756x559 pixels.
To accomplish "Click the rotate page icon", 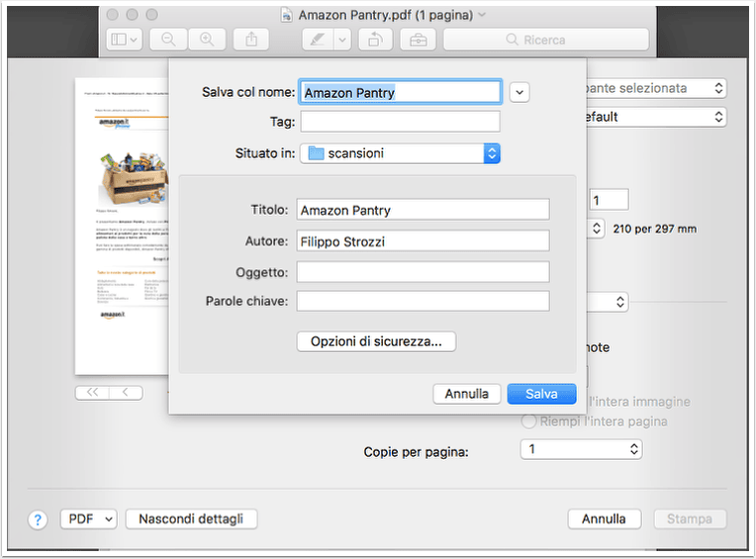I will 376,40.
